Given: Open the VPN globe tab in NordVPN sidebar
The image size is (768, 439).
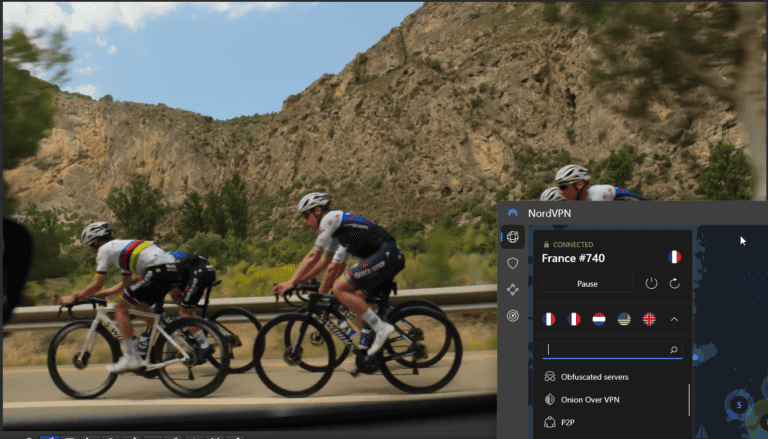Looking at the screenshot, I should (512, 237).
